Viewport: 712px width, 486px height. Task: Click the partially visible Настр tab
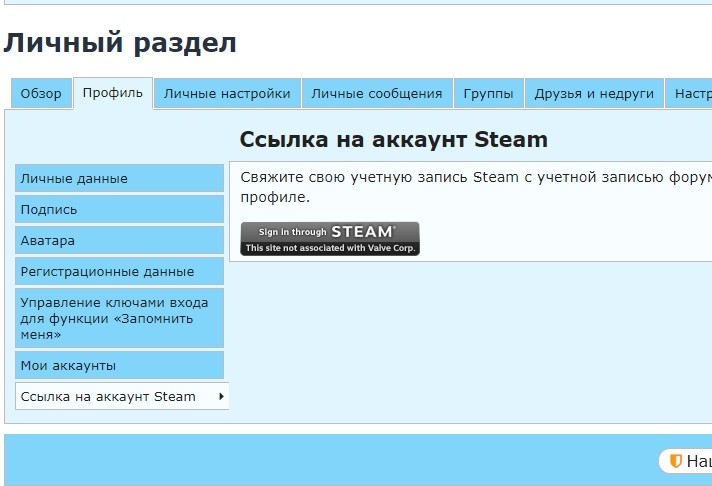tap(690, 94)
